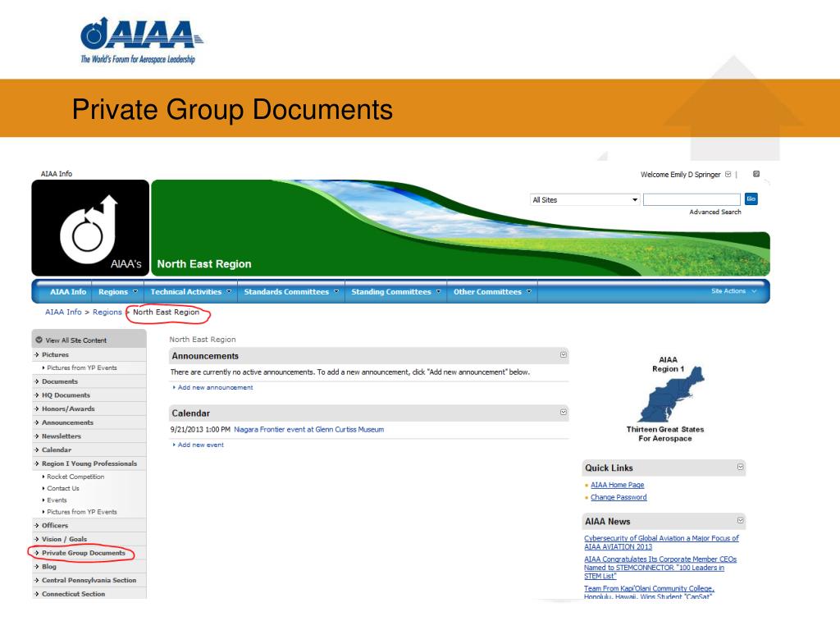Click the Go search button
This screenshot has width=840, height=630.
(751, 199)
